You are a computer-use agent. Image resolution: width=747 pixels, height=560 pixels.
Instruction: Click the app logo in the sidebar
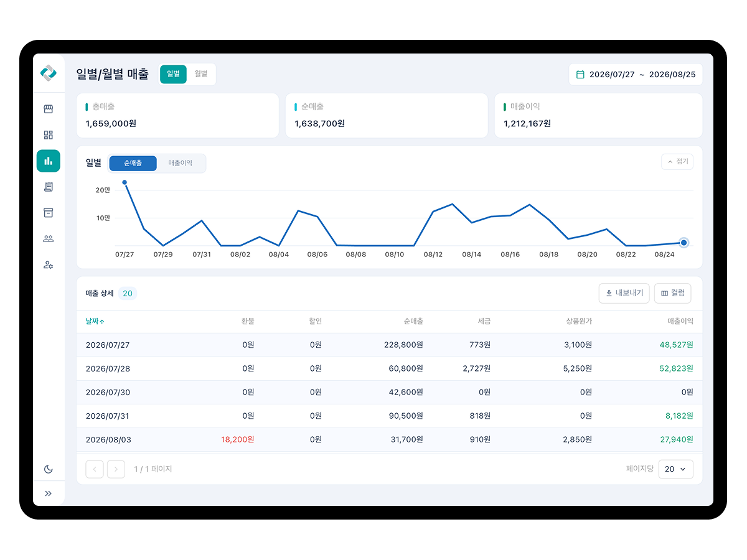(x=48, y=73)
